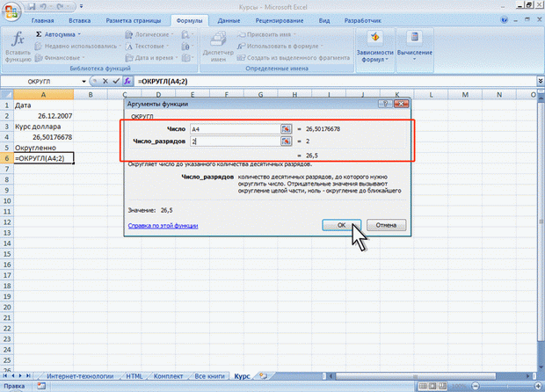
Task: Switch to the HTML sheet tab
Action: pos(133,375)
